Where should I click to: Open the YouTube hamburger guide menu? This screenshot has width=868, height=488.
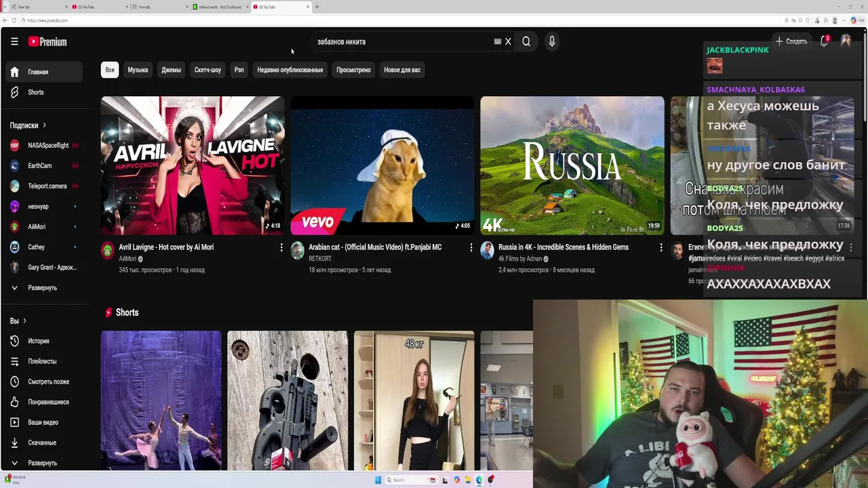click(14, 41)
